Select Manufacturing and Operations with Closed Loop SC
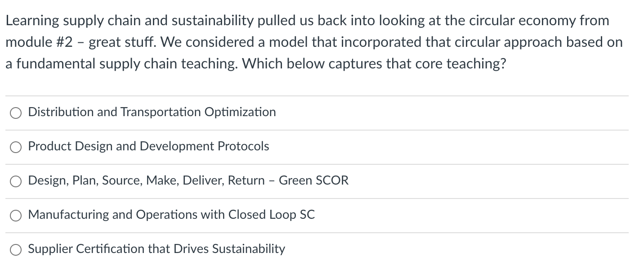The image size is (644, 271). [16, 215]
